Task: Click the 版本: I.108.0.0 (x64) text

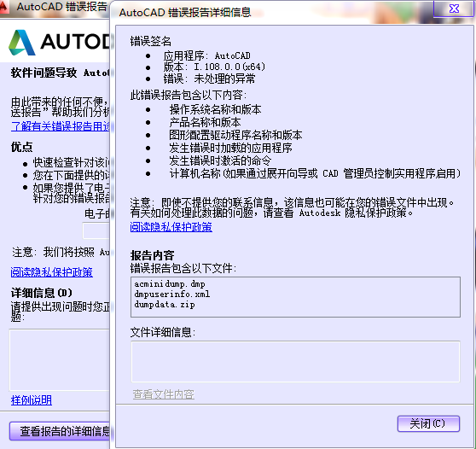Action: click(x=214, y=67)
